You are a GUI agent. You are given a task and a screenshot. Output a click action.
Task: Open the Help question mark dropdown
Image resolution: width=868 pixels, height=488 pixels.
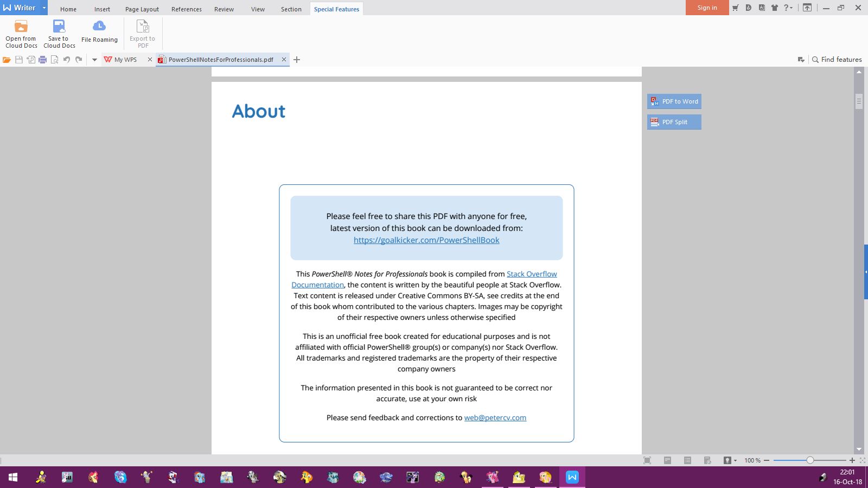click(x=788, y=8)
